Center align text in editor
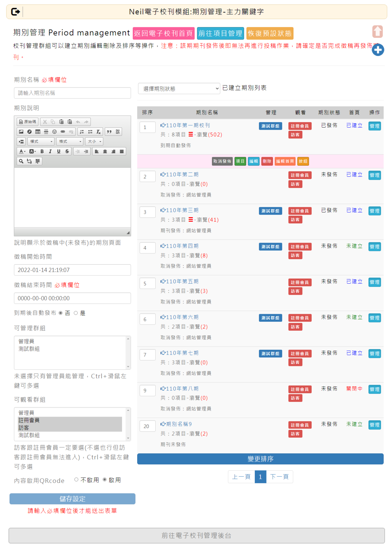392x552 pixels. [x=105, y=151]
